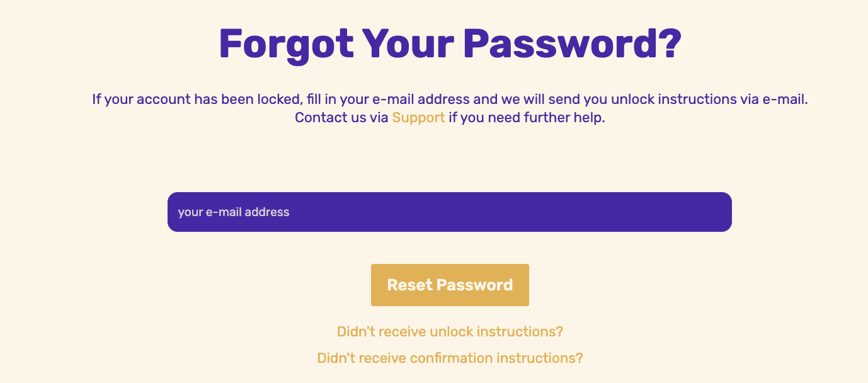Screen dimensions: 868x383
Task: Click the word "Forgot" in the heading
Action: (x=286, y=44)
